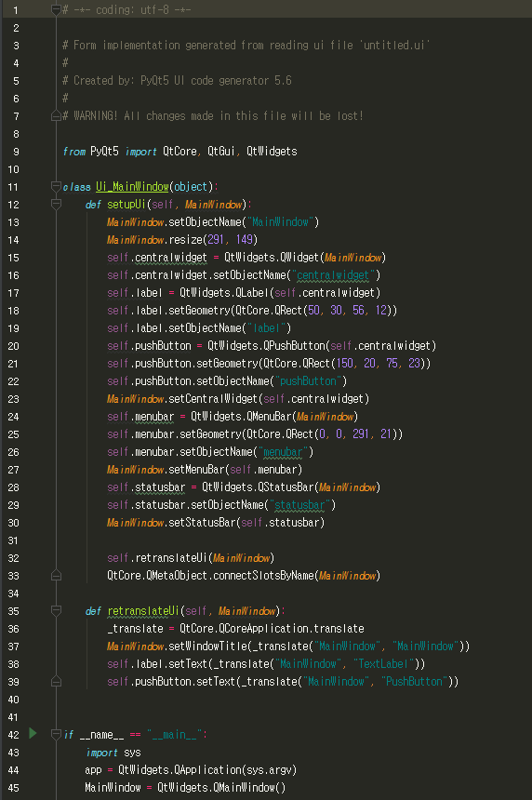This screenshot has width=532, height=800.
Task: Click 'import sys' statement
Action: click(113, 753)
